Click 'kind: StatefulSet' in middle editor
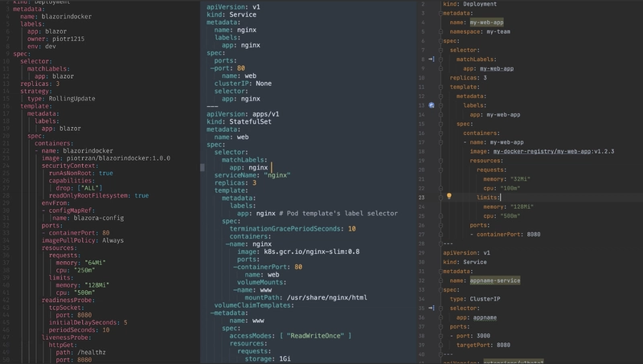The height and width of the screenshot is (364, 643). [x=239, y=122]
